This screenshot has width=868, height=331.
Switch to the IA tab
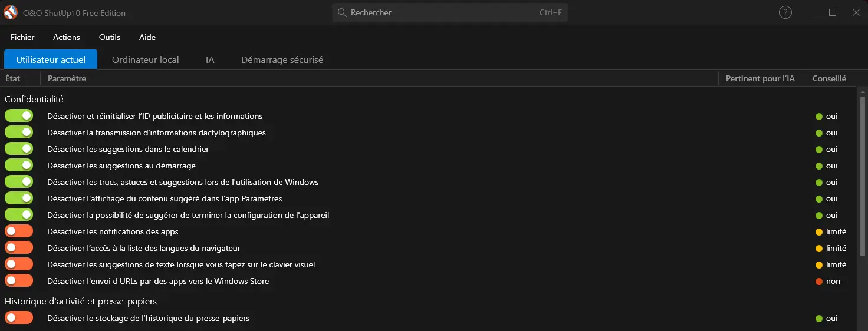coord(210,59)
